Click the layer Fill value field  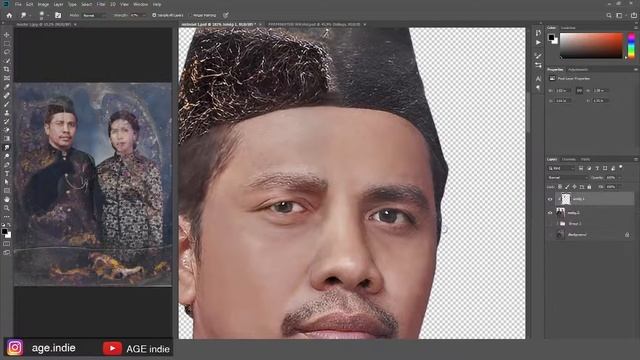(x=611, y=187)
